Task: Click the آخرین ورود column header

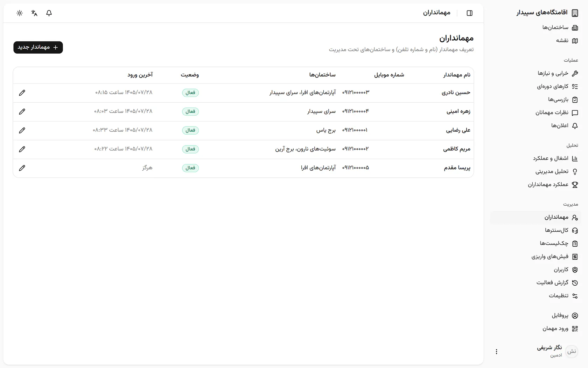Action: [140, 75]
